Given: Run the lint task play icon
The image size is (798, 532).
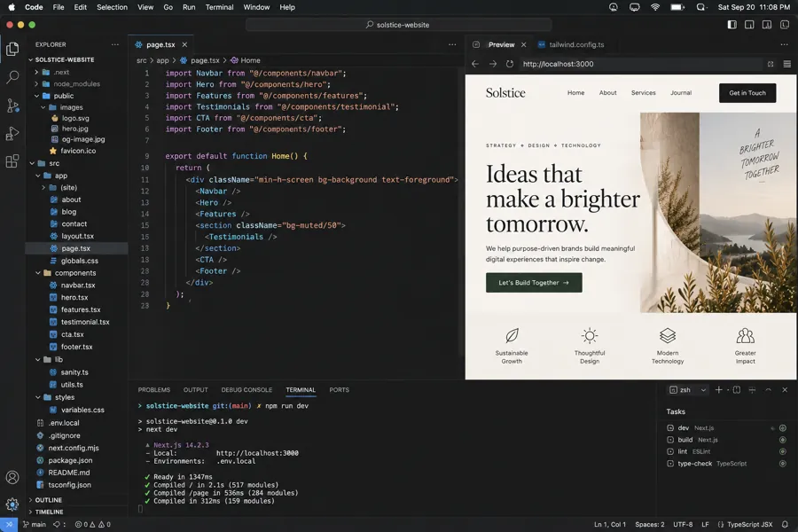Looking at the screenshot, I should (x=670, y=451).
